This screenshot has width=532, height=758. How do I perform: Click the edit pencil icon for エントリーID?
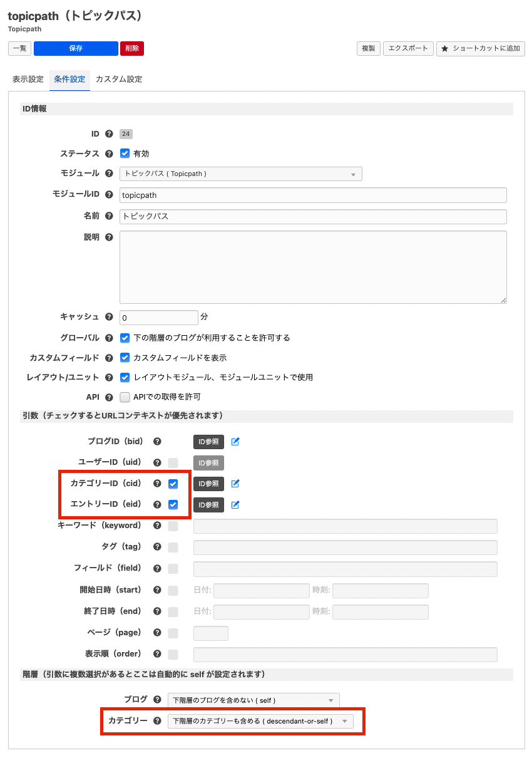[235, 505]
